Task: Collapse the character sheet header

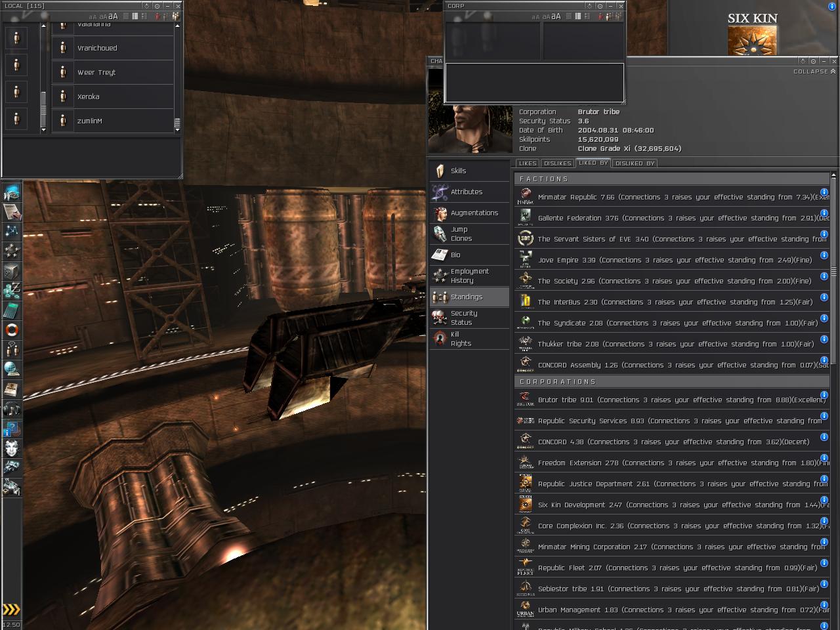Action: pyautogui.click(x=814, y=72)
